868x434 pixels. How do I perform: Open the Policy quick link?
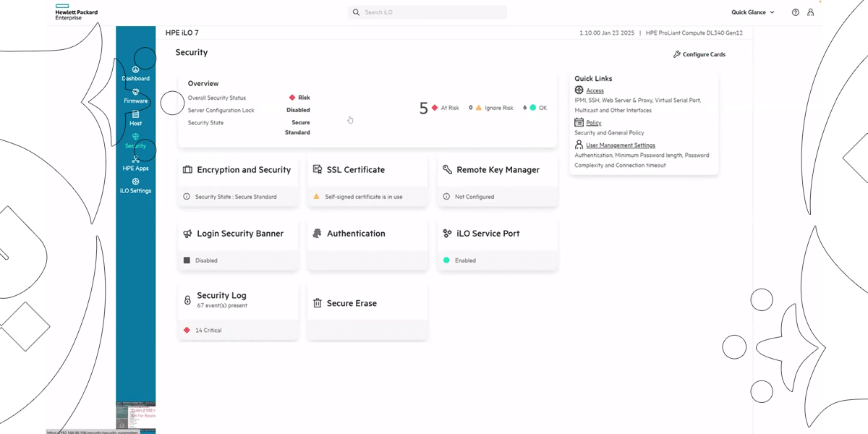593,123
